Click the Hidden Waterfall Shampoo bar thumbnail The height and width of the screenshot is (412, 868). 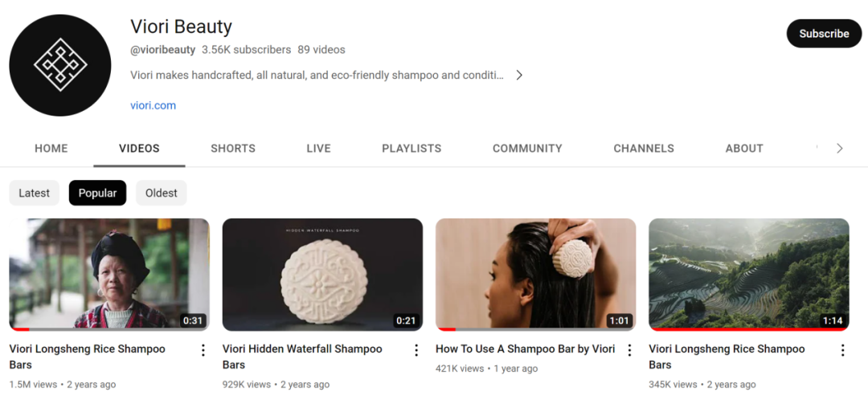click(323, 275)
